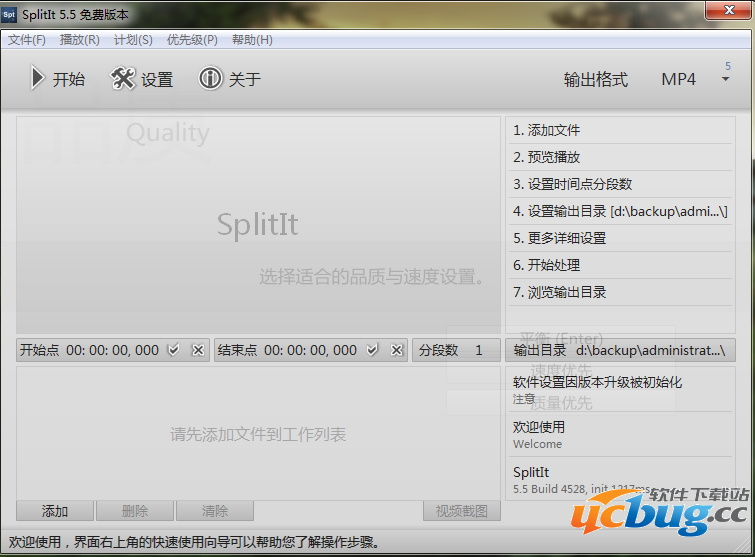Screen dimensions: 755x557
Task: Open the 文件(F) menu
Action: click(x=27, y=40)
